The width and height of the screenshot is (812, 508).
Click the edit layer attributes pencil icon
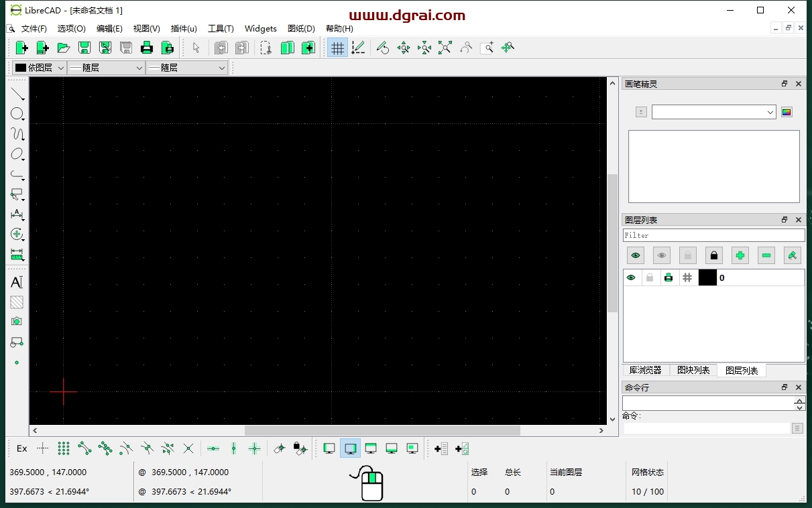point(793,255)
